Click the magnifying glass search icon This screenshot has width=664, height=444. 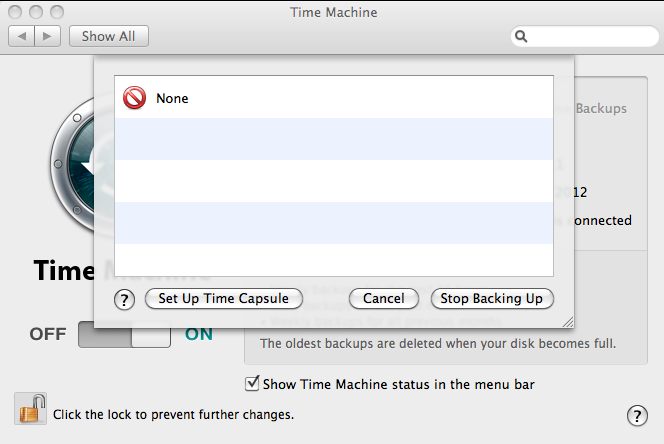(521, 37)
